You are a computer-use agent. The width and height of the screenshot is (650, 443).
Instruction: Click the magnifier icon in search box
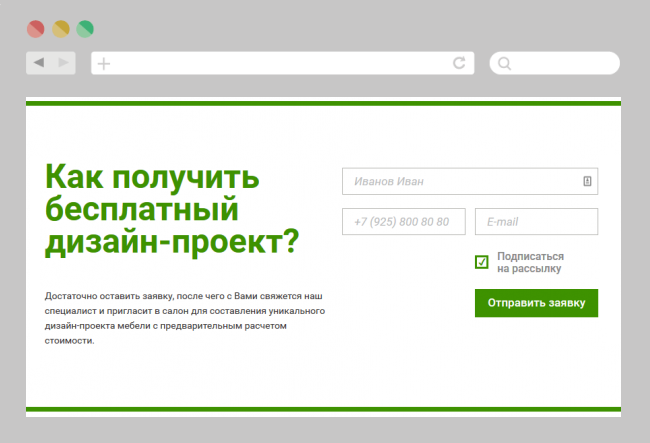(x=505, y=64)
